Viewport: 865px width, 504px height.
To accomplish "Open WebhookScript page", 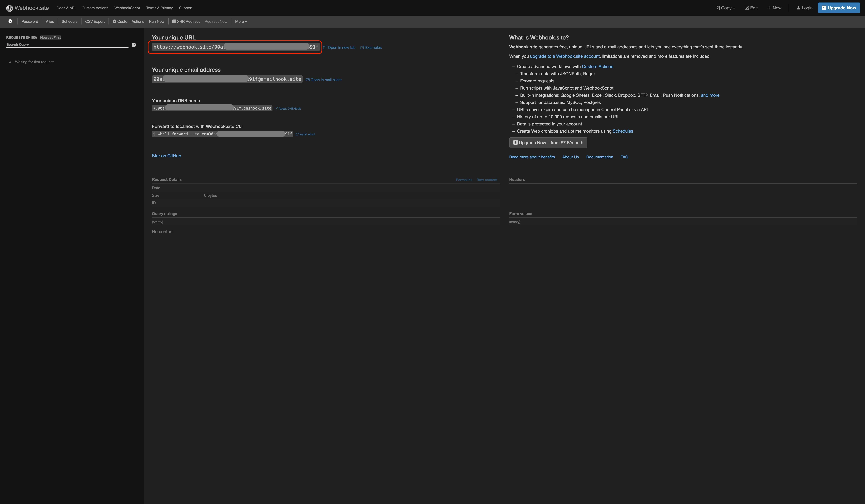I will (x=127, y=8).
